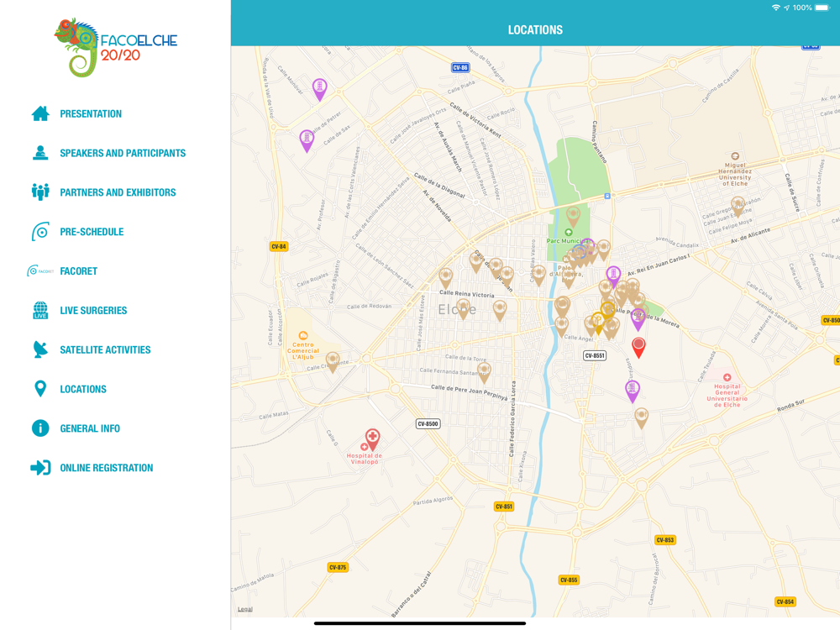Open the Presentation menu item
This screenshot has width=840, height=630.
coord(91,114)
